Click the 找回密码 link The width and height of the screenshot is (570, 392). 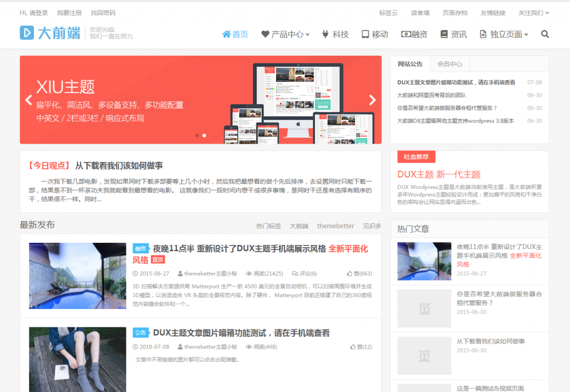(103, 13)
